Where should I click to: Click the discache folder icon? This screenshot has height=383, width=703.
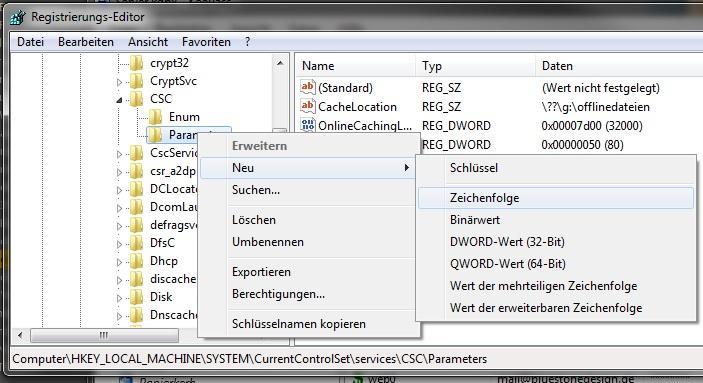[x=136, y=279]
